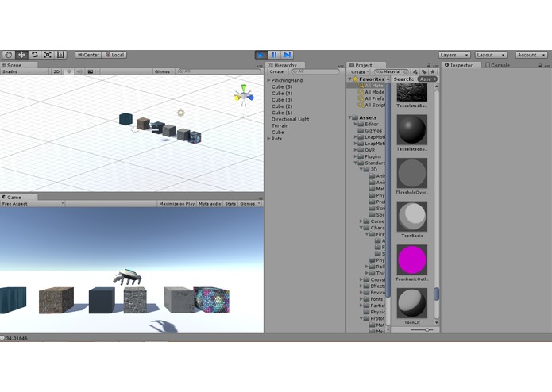
Task: Toggle the Project panel lock icon
Action: click(x=429, y=65)
